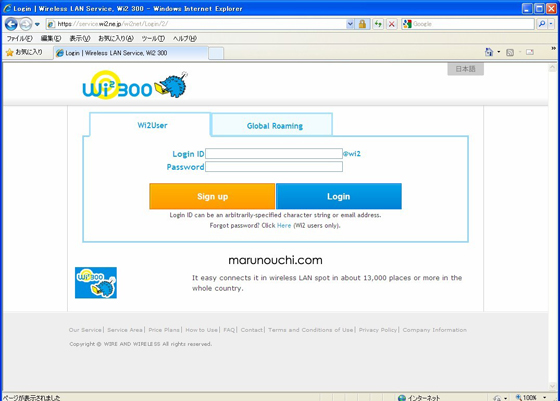Open Favorites star button

tap(24, 52)
